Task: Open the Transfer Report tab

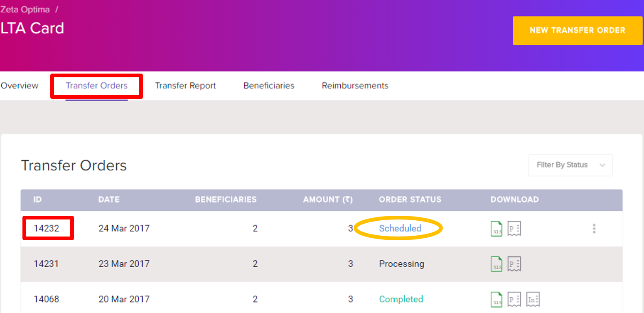Action: 185,86
